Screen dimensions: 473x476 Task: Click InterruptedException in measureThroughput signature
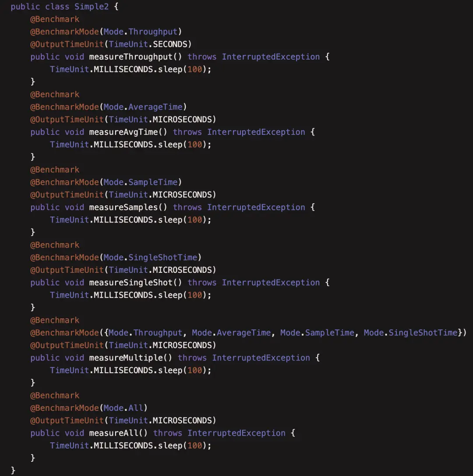271,57
